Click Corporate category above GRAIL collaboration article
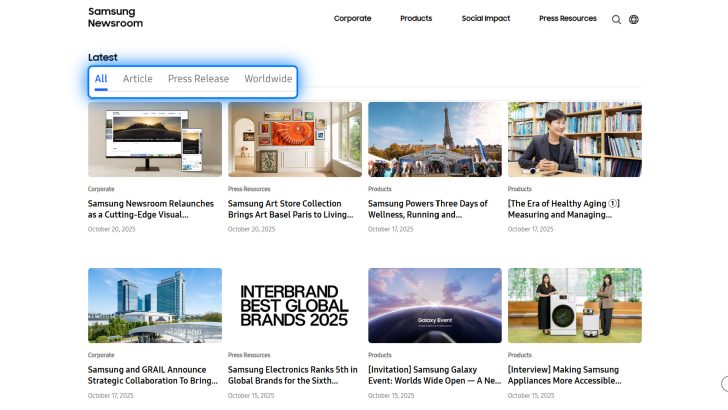This screenshot has width=728, height=410. tap(101, 355)
